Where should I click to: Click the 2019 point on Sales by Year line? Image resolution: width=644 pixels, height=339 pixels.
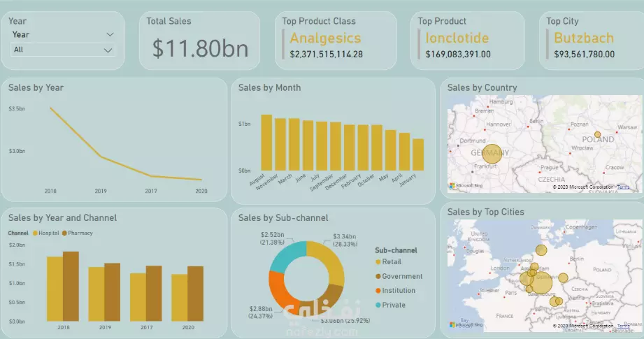click(101, 157)
